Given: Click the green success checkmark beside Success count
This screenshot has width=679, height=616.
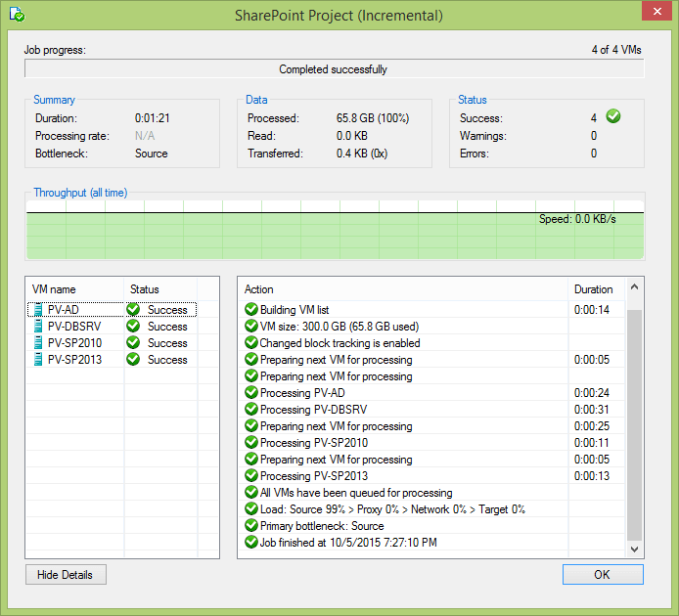Looking at the screenshot, I should [x=612, y=116].
